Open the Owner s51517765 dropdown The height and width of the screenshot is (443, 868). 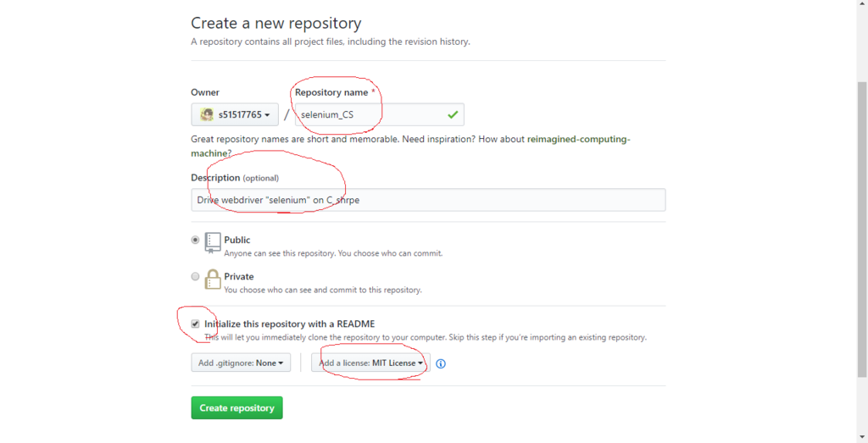(x=235, y=114)
